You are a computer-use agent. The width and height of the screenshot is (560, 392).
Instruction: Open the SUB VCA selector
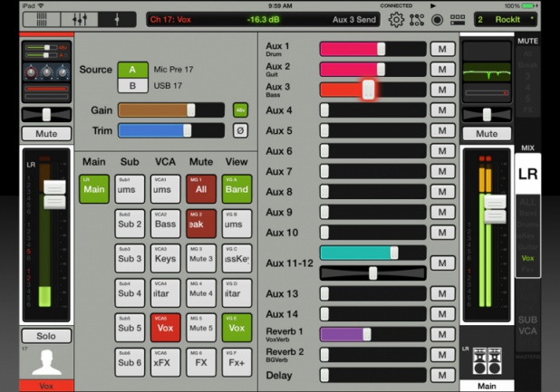[528, 325]
